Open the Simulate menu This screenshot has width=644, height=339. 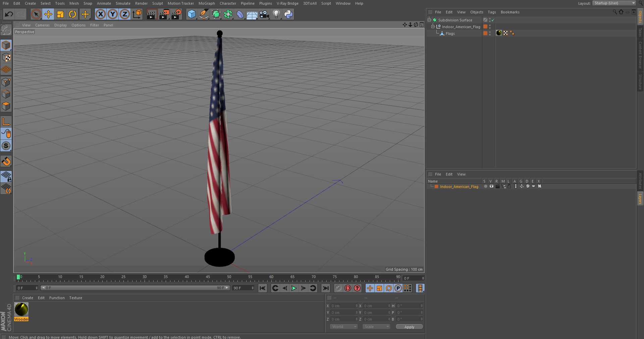(x=123, y=3)
